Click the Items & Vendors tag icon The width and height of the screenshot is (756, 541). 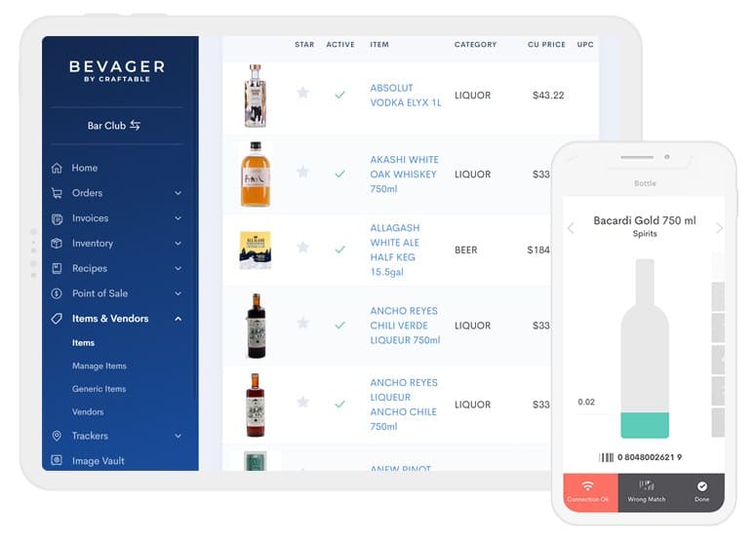click(x=57, y=319)
